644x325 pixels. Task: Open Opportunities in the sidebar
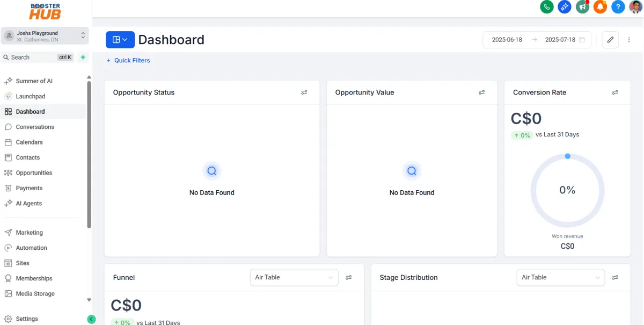click(34, 173)
